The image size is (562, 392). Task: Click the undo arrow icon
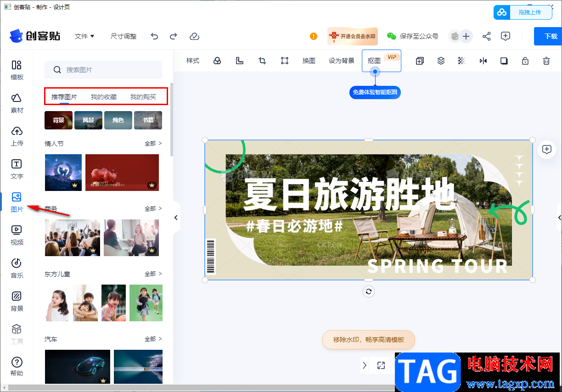154,36
